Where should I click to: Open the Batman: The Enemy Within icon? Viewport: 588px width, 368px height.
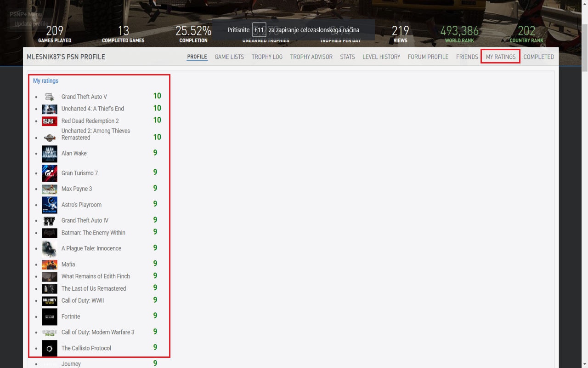pyautogui.click(x=50, y=233)
